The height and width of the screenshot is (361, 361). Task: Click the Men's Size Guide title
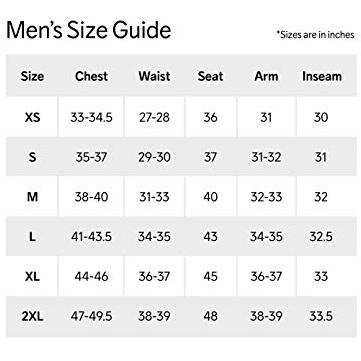89,30
